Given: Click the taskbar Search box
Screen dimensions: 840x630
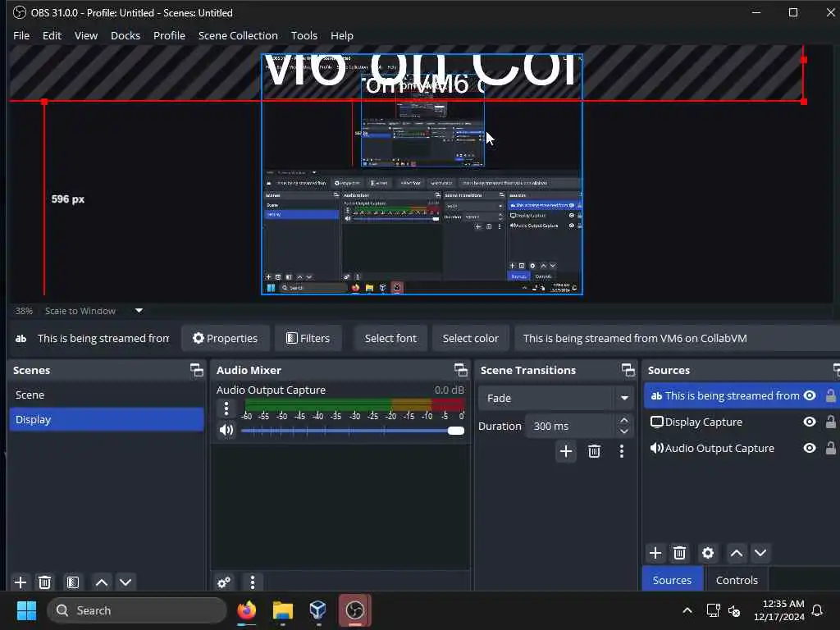Looking at the screenshot, I should coord(137,610).
